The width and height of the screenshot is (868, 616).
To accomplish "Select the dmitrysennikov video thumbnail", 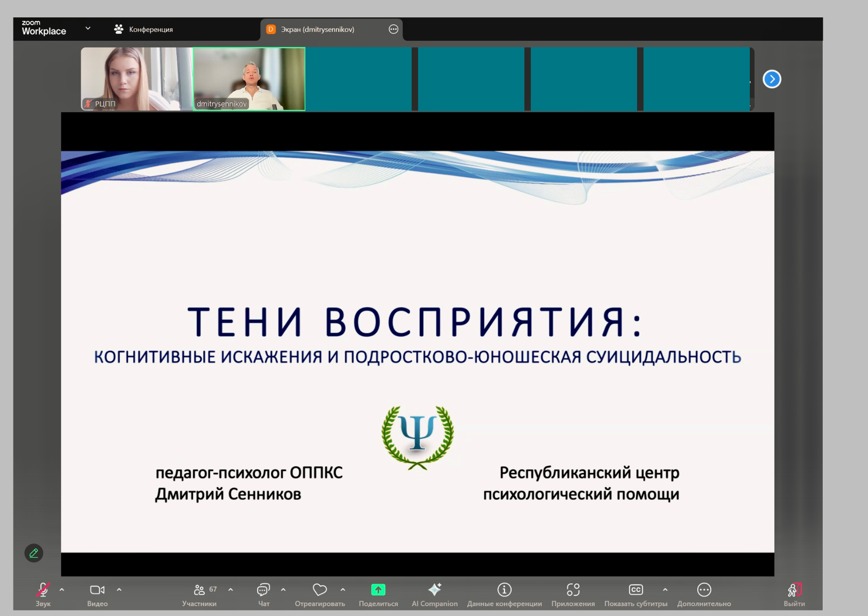I will (249, 79).
